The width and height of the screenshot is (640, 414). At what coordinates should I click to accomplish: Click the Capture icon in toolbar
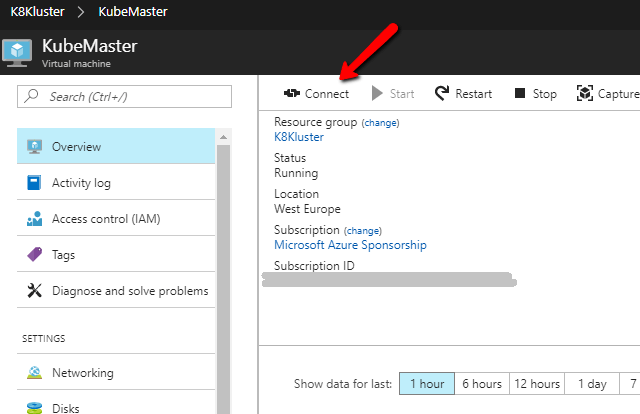(585, 94)
